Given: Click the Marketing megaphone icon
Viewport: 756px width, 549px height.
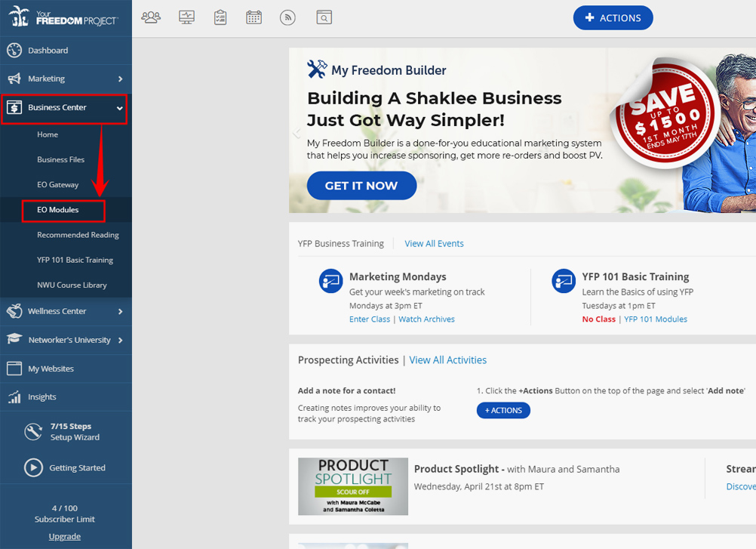Looking at the screenshot, I should click(14, 79).
